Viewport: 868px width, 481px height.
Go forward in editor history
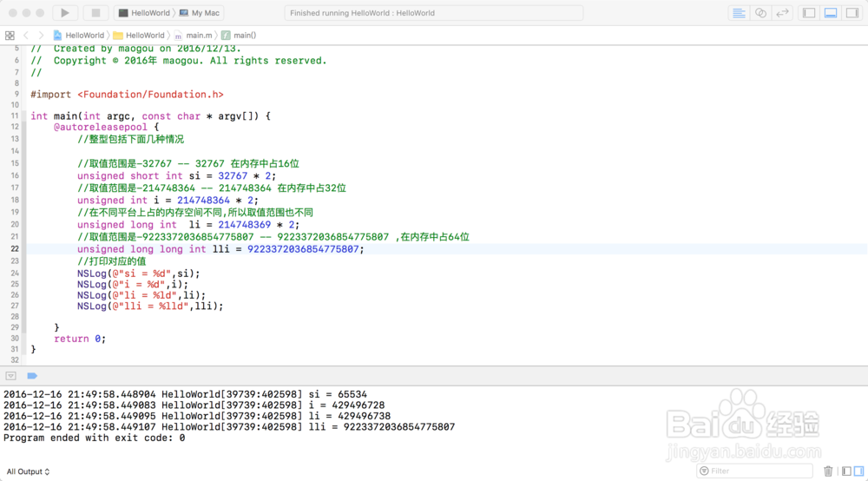click(40, 36)
